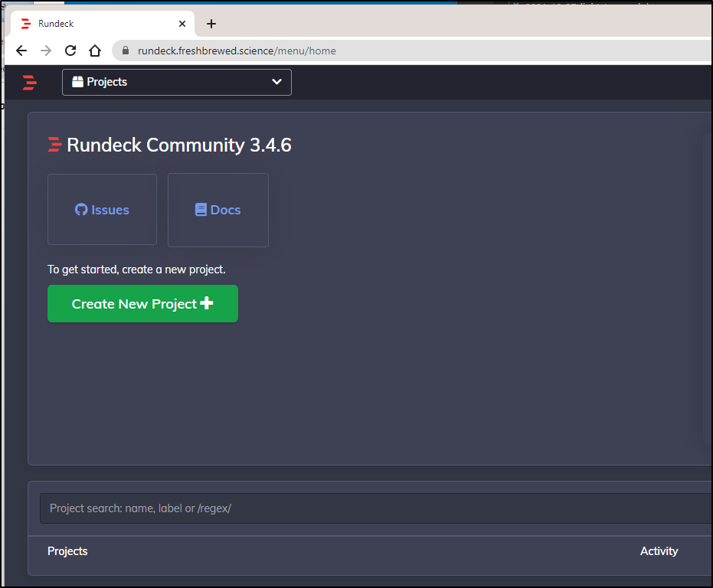The width and height of the screenshot is (713, 588).
Task: Focus the Project search input field
Action: pyautogui.click(x=376, y=508)
